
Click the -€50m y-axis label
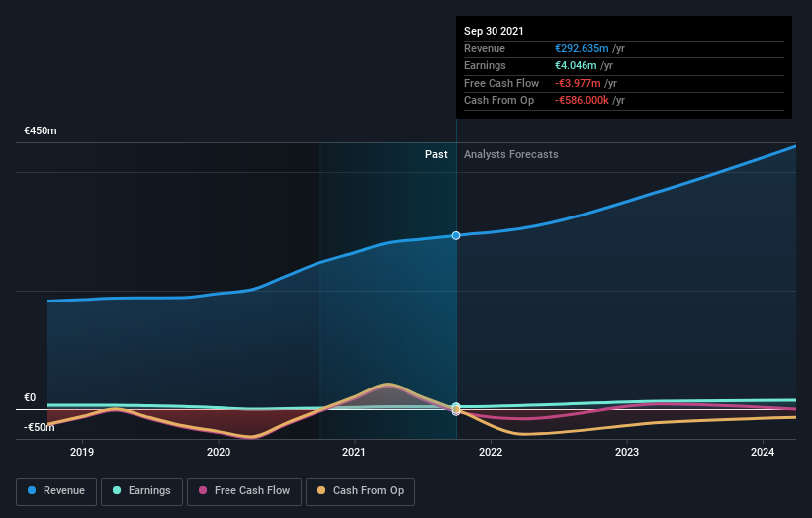40,427
